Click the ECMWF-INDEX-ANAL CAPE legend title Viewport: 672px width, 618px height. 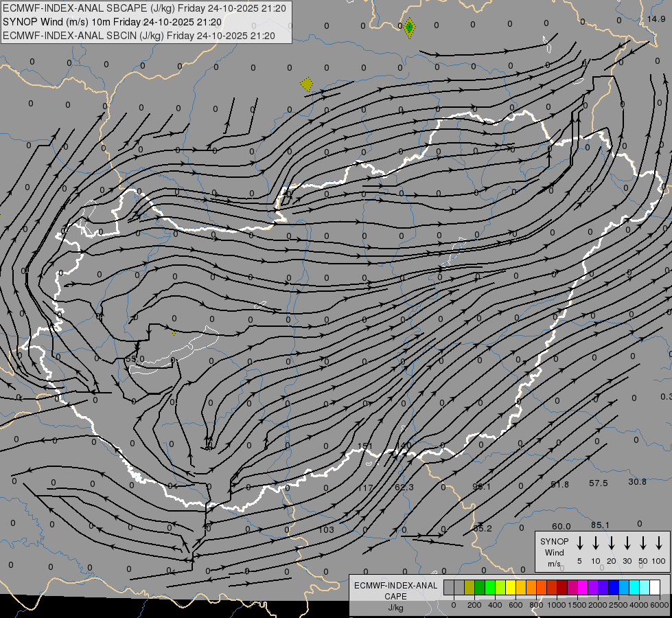[x=395, y=591]
